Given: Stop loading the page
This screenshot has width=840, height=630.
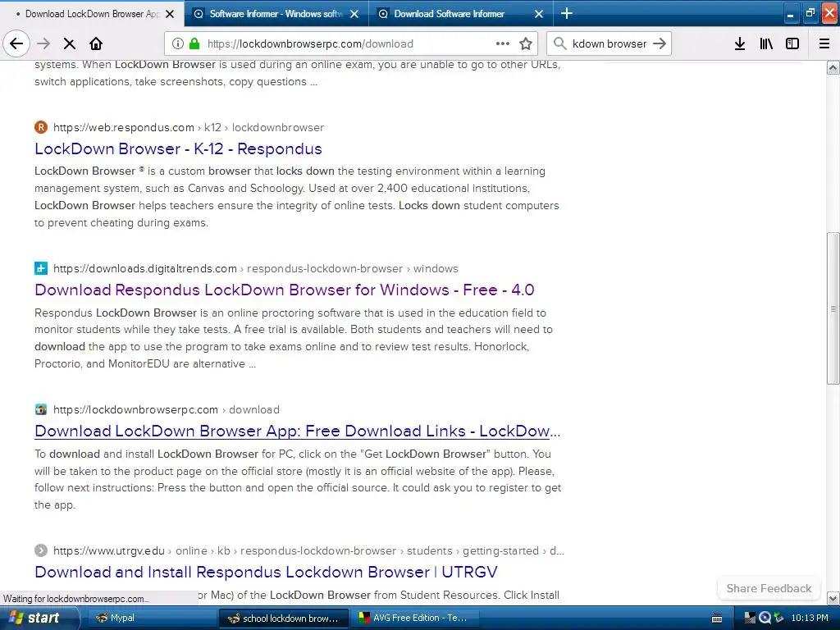Looking at the screenshot, I should pos(69,44).
